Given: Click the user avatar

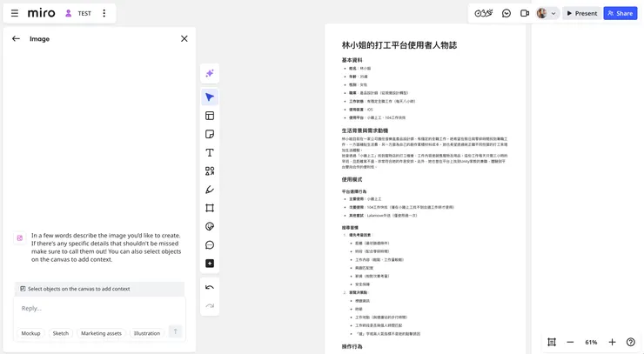Looking at the screenshot, I should coord(541,13).
